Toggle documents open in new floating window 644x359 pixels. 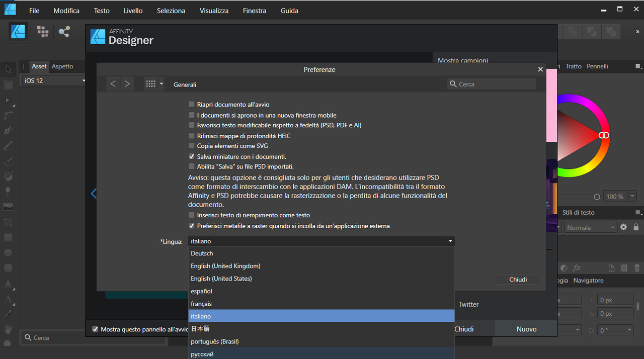191,115
